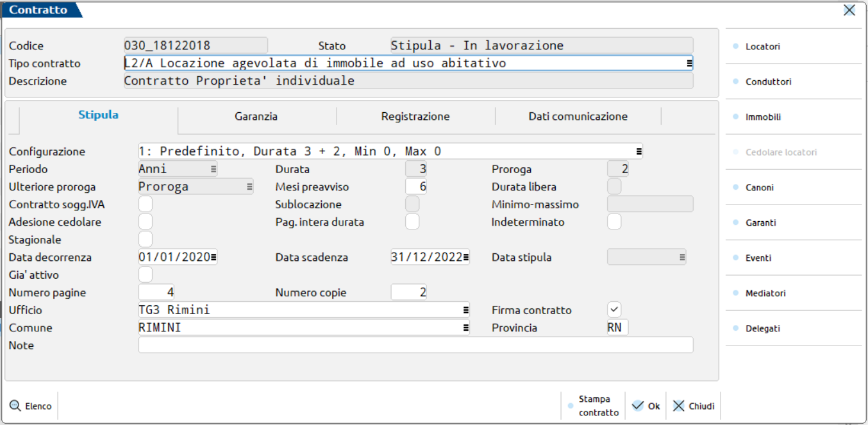
Task: Expand the Configurazione dropdown list
Action: click(638, 152)
